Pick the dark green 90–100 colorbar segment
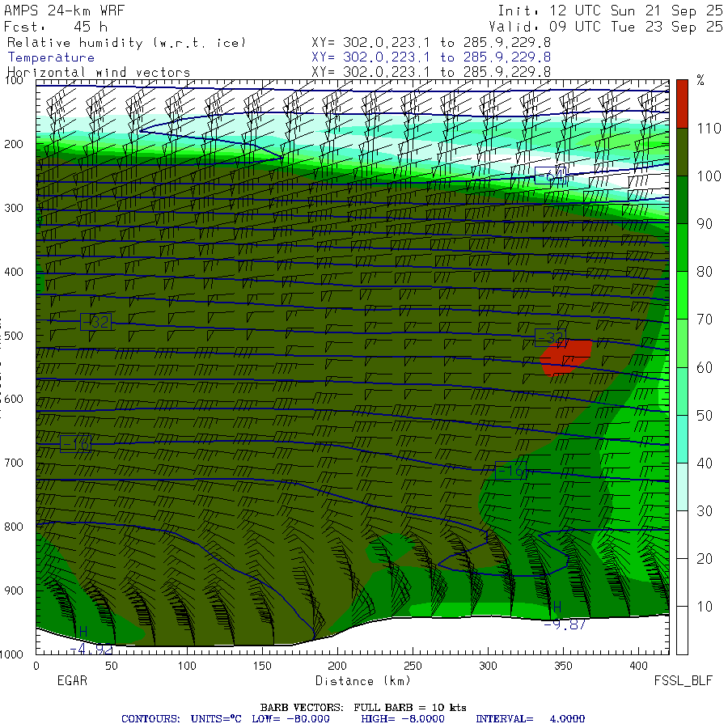Image resolution: width=728 pixels, height=728 pixels. coord(682,200)
